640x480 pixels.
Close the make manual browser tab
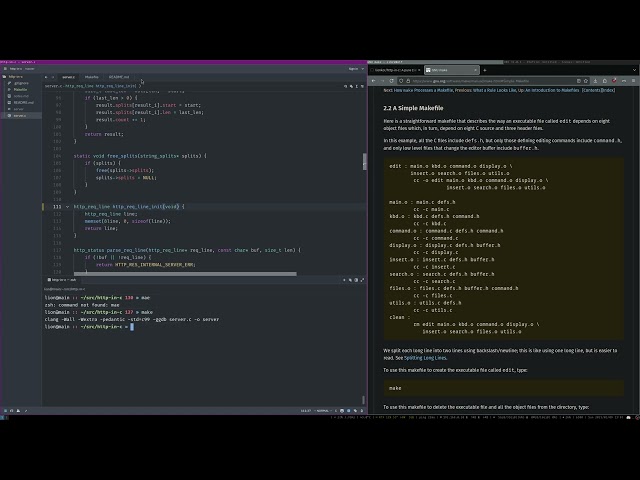pyautogui.click(x=475, y=70)
